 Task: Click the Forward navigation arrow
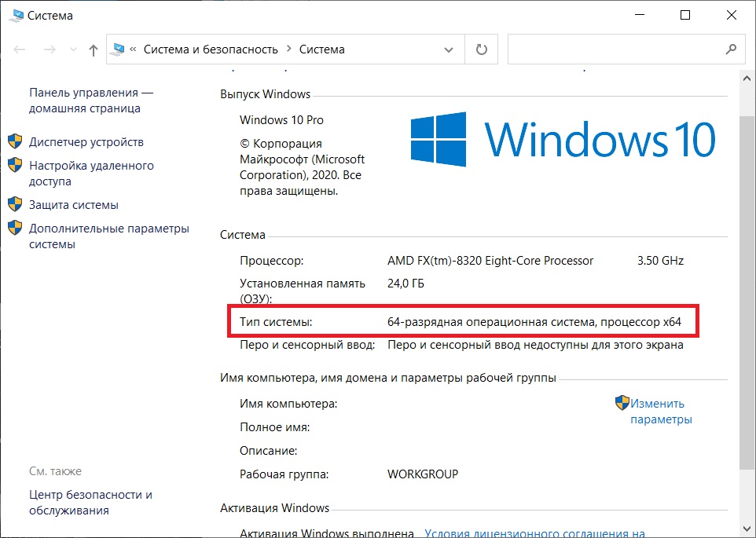pyautogui.click(x=50, y=49)
